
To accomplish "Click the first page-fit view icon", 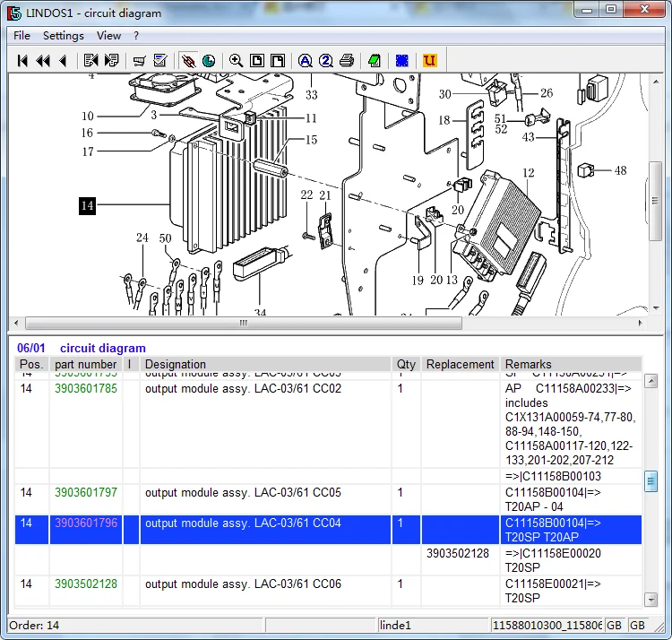I will (257, 61).
